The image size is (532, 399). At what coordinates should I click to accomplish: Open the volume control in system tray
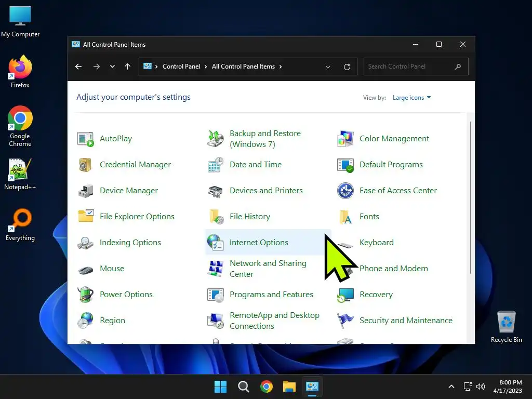[481, 387]
